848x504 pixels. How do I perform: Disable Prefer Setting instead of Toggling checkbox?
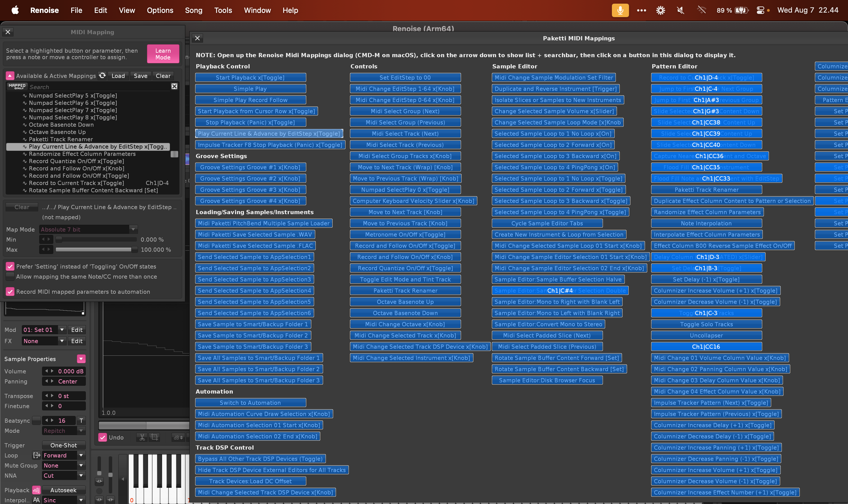click(x=10, y=266)
